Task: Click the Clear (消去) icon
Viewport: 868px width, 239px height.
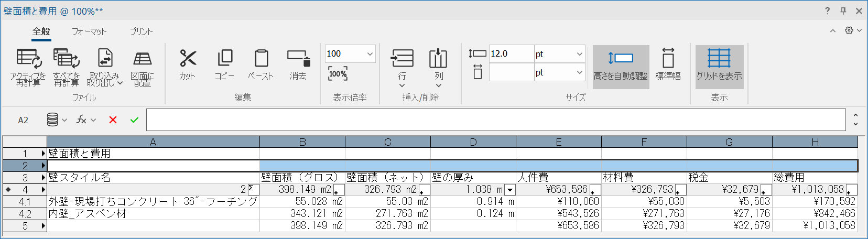Action: (x=298, y=59)
